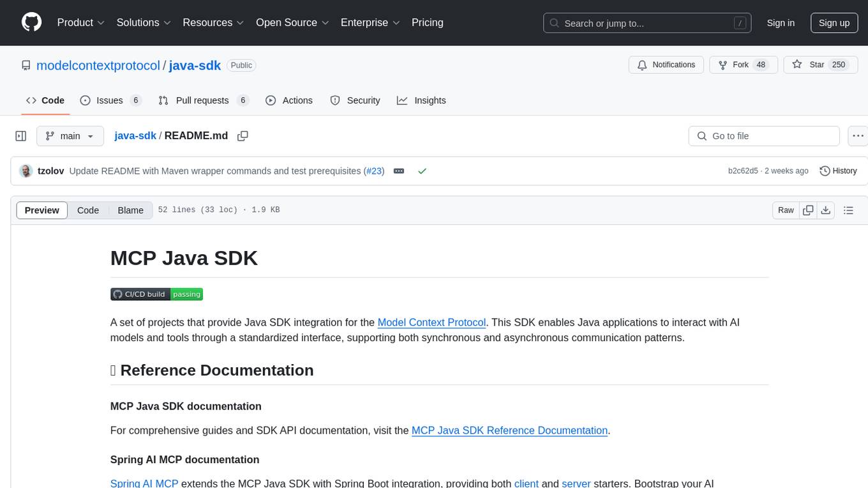Open the file History
Image resolution: width=868 pixels, height=488 pixels.
tap(838, 171)
